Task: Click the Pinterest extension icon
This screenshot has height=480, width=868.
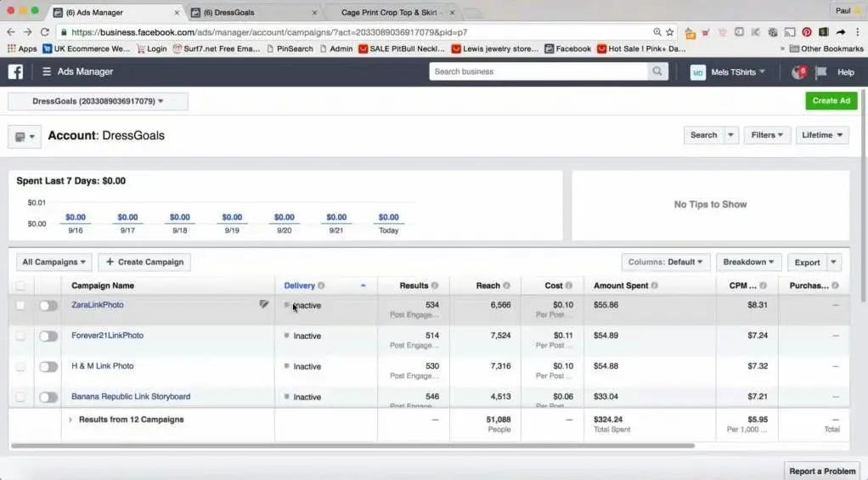Action: pyautogui.click(x=807, y=32)
